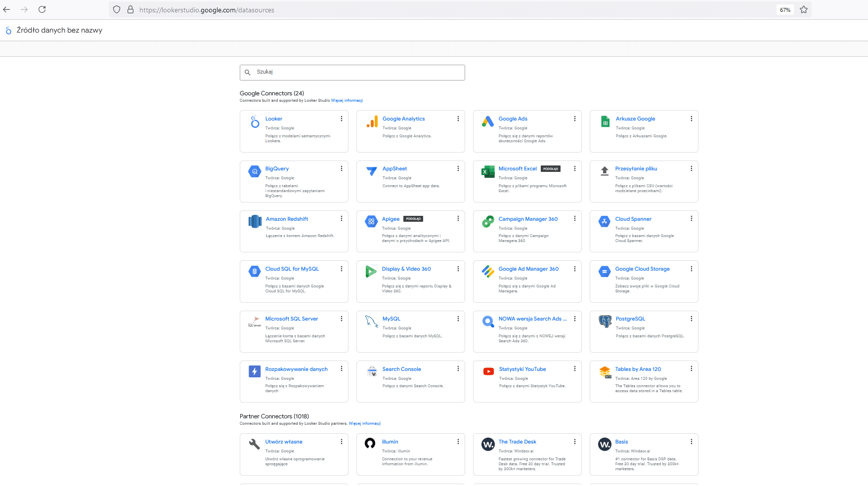Screen dimensions: 868x486
Task: Click the Google Cloud Storage icon
Action: (605, 272)
